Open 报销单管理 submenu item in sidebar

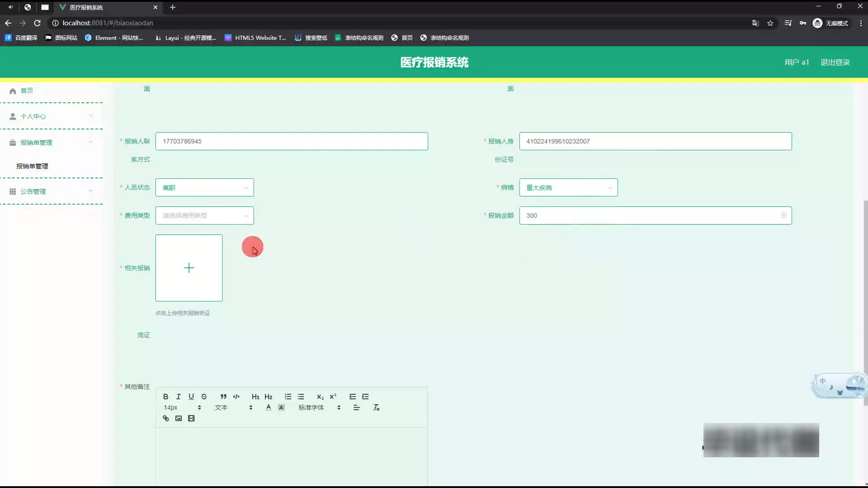[32, 166]
